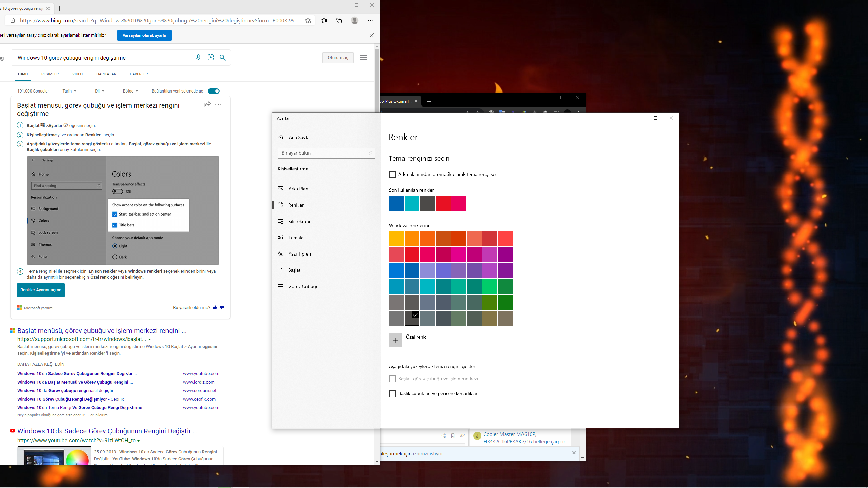The image size is (868, 488).
Task: Open Windows 10 Görev Çubuğu Rengi Değişmiyor link
Action: tap(71, 399)
